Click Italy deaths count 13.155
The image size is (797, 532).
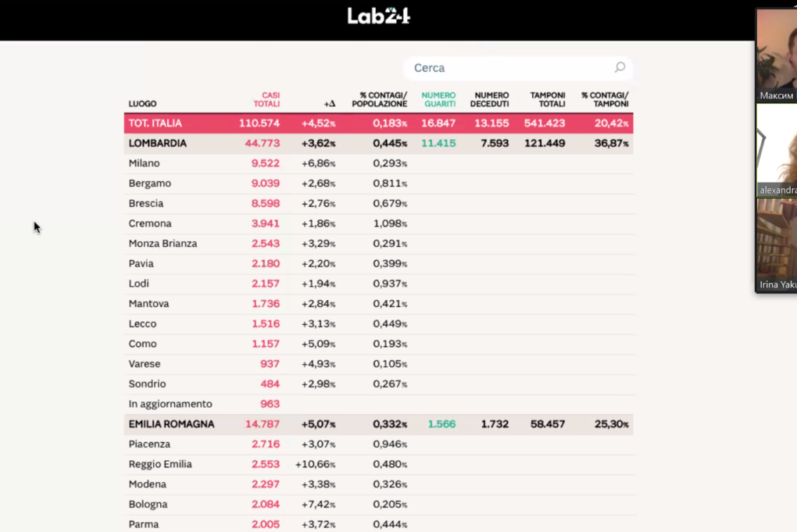(491, 123)
